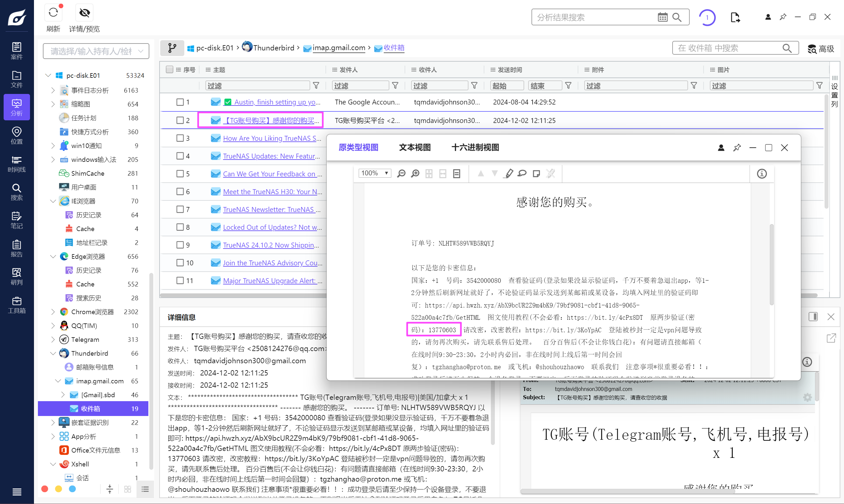The height and width of the screenshot is (504, 844).
Task: Click the red color marker dot
Action: [45, 489]
